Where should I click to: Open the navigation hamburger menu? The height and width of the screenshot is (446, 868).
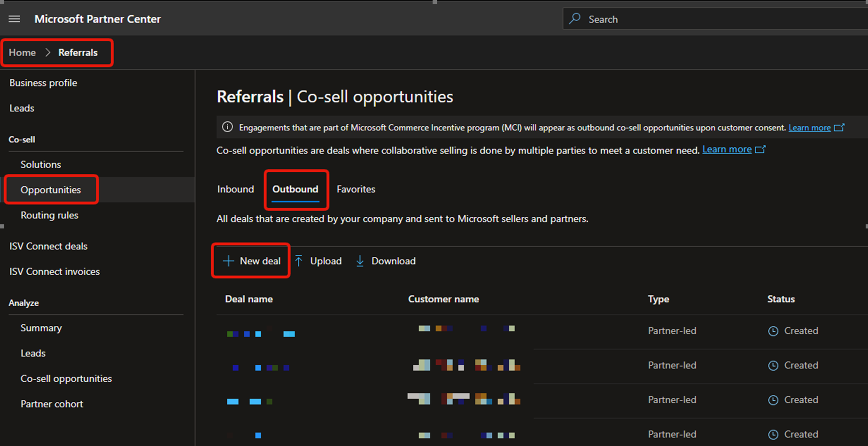(x=14, y=19)
